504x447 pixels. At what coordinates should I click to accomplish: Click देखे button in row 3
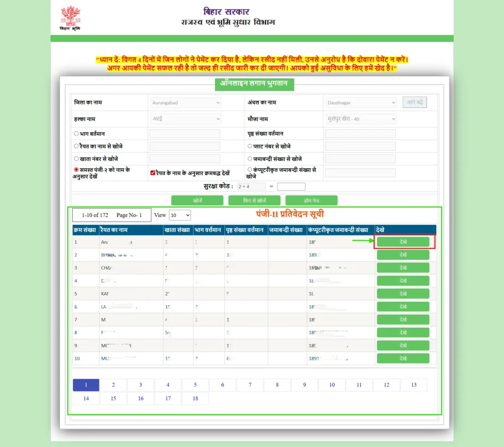click(403, 267)
